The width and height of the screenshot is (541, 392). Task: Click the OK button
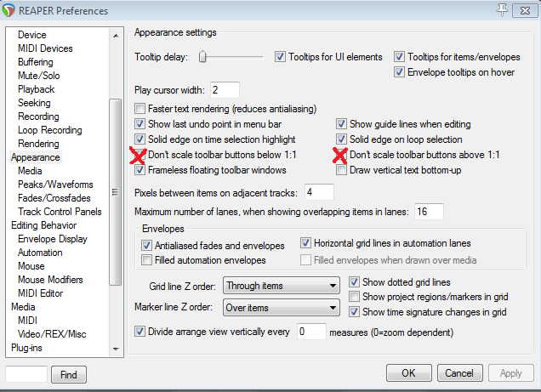coord(408,373)
